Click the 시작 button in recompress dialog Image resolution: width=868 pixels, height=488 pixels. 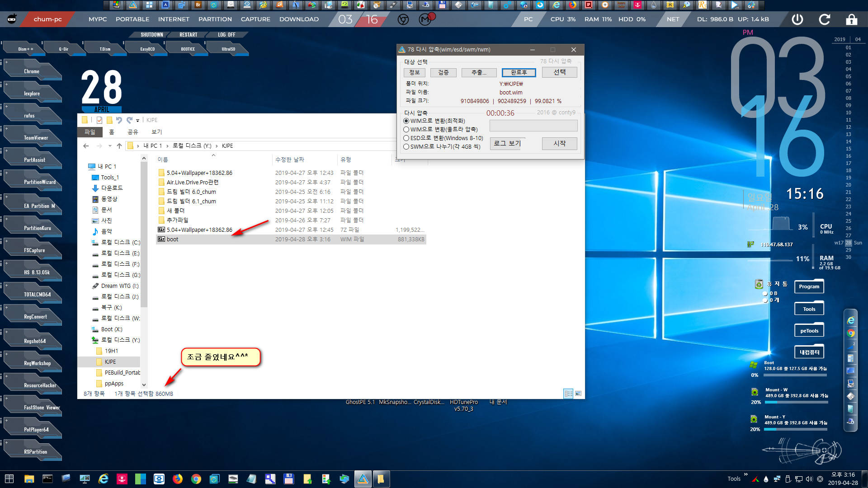(560, 144)
